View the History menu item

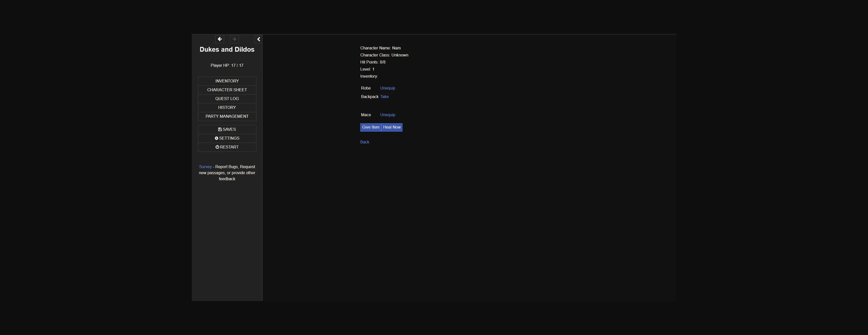coord(227,107)
